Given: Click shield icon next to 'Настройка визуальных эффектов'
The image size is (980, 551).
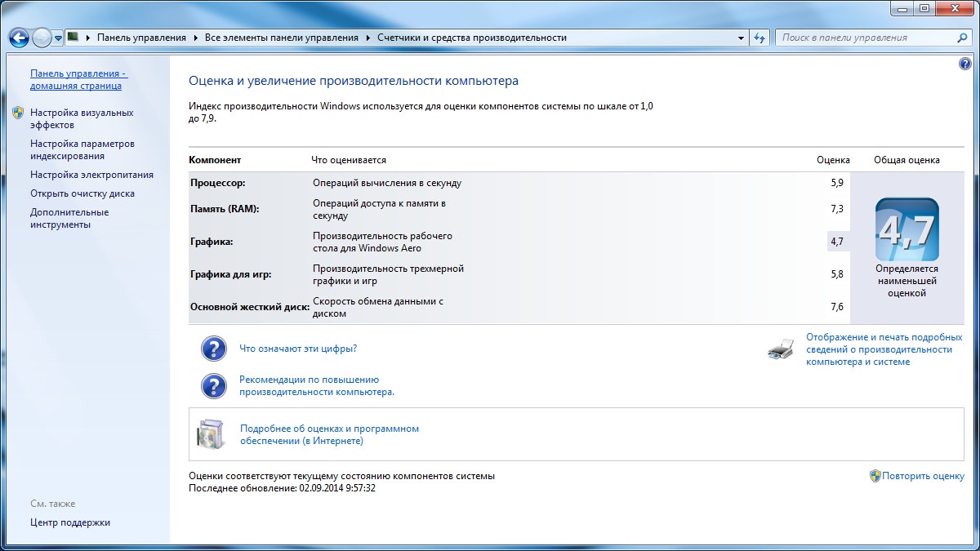Looking at the screenshot, I should tap(18, 113).
